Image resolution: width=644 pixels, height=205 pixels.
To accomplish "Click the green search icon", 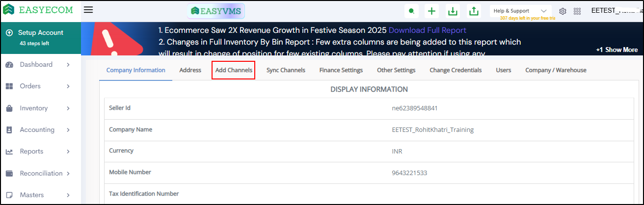I will [411, 11].
